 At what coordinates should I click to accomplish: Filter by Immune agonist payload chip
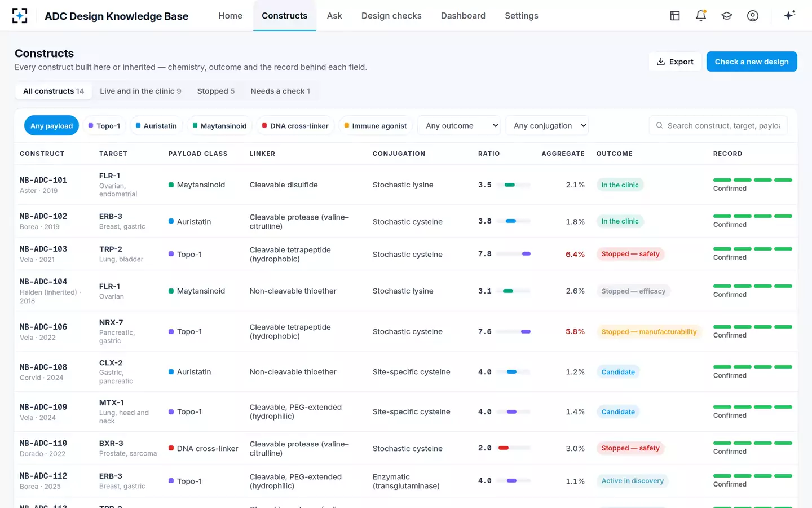click(x=375, y=126)
